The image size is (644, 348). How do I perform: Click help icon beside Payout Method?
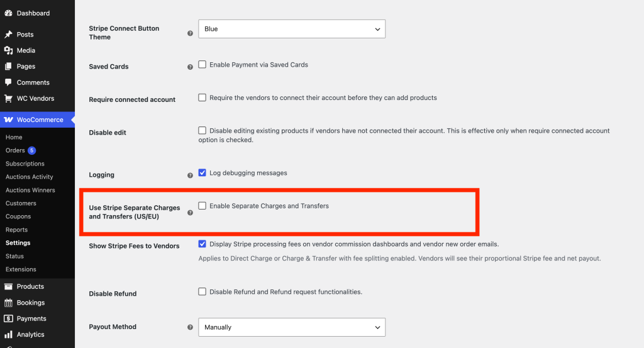pyautogui.click(x=190, y=327)
